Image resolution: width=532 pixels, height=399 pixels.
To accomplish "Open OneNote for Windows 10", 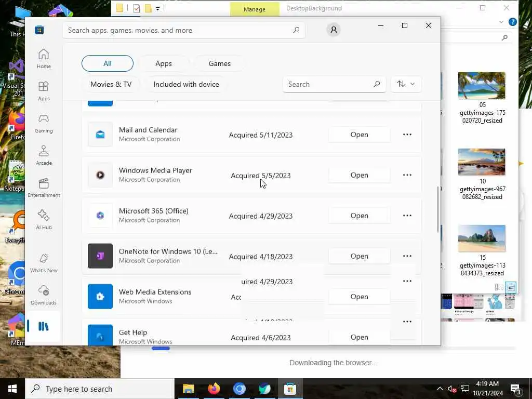I will coord(360,256).
